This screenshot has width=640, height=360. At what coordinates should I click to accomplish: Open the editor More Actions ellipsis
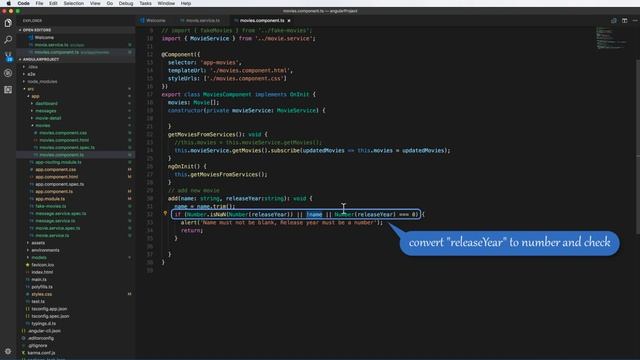[x=635, y=20]
